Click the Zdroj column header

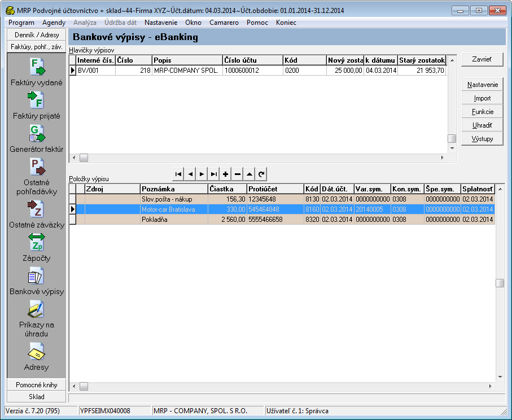[x=112, y=189]
